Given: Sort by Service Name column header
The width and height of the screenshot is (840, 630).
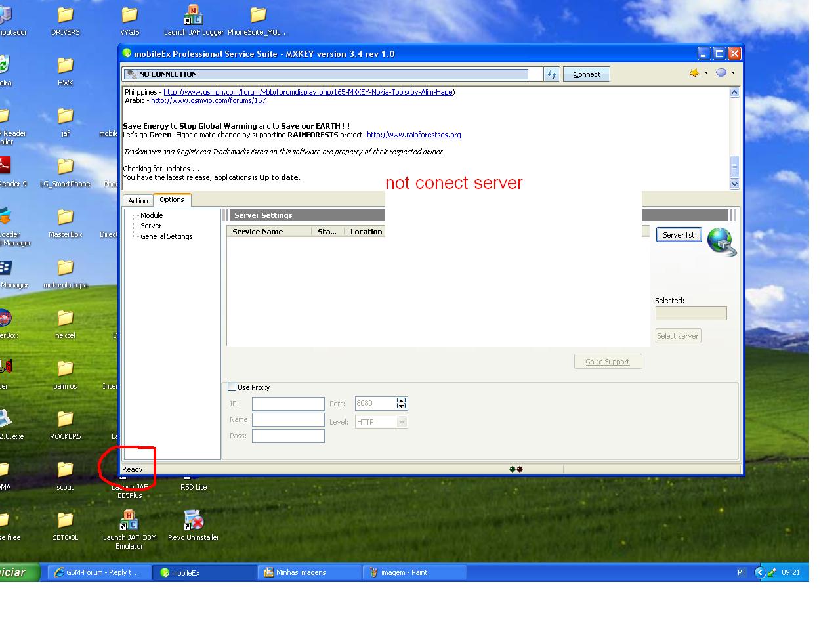Looking at the screenshot, I should pyautogui.click(x=269, y=232).
